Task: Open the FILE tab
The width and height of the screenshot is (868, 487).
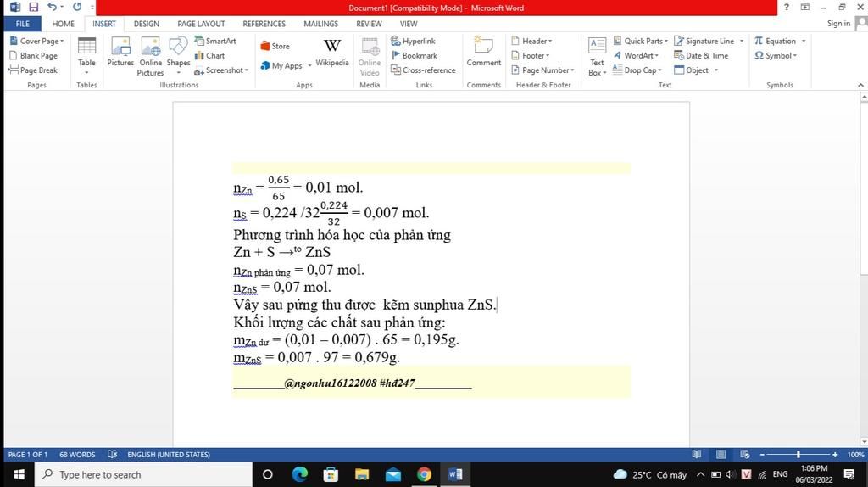Action: [23, 24]
